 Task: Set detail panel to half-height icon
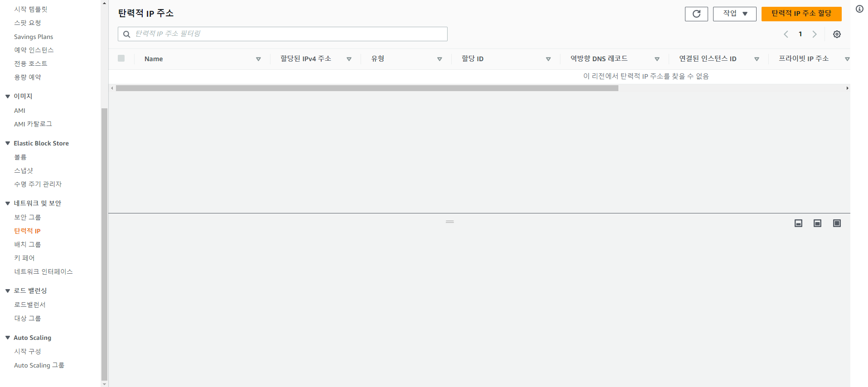(x=818, y=223)
